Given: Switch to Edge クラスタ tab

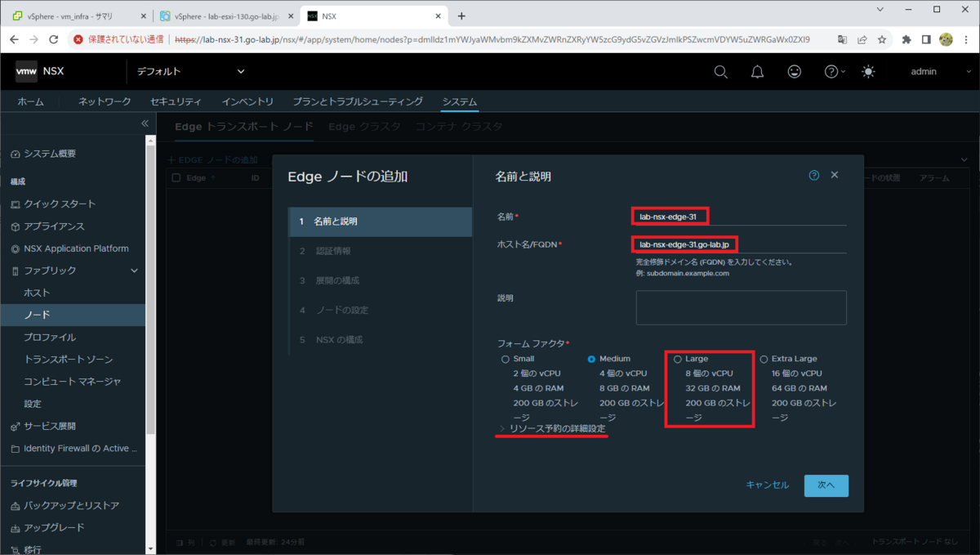Looking at the screenshot, I should coord(364,127).
